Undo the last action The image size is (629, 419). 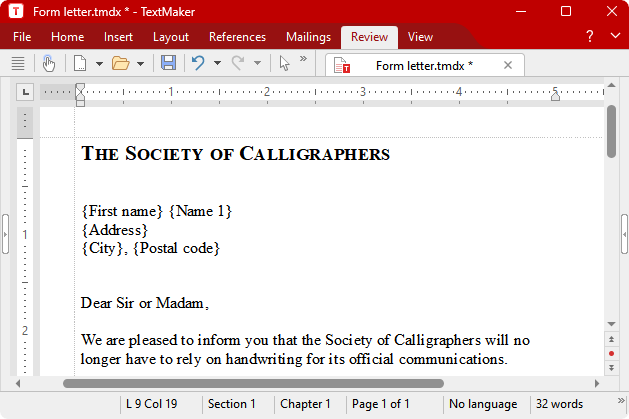click(x=198, y=63)
